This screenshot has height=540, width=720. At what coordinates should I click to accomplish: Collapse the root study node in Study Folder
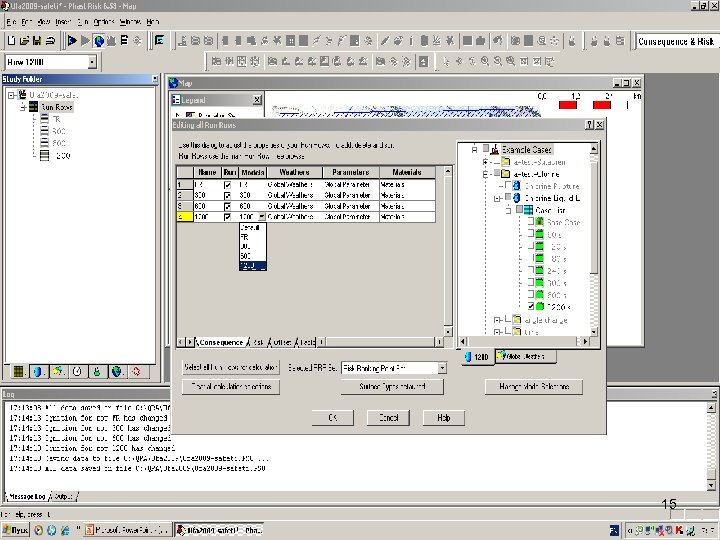click(x=11, y=96)
